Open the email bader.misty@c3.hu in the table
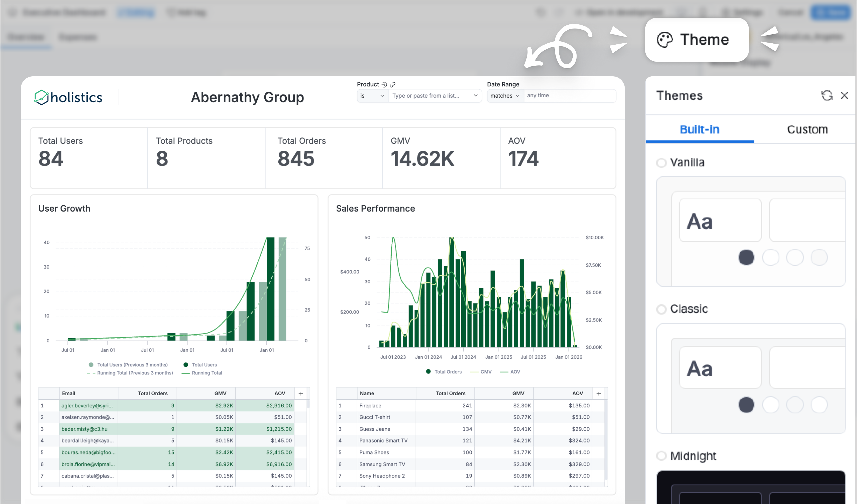Viewport: 857px width, 504px height. [x=84, y=429]
